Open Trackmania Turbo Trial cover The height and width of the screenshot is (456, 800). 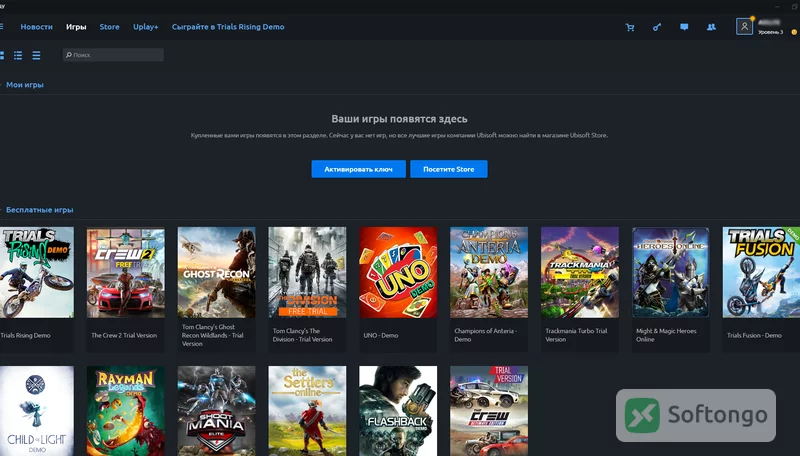pyautogui.click(x=580, y=272)
